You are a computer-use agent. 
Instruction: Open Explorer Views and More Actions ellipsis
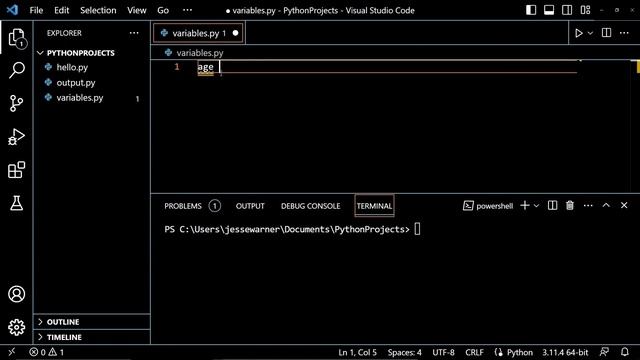134,33
